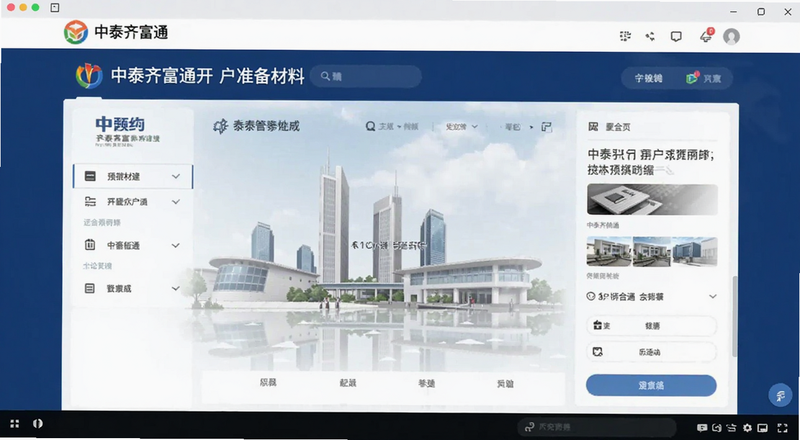Open the chat bubble icon in top header
This screenshot has width=800, height=440.
tap(676, 36)
